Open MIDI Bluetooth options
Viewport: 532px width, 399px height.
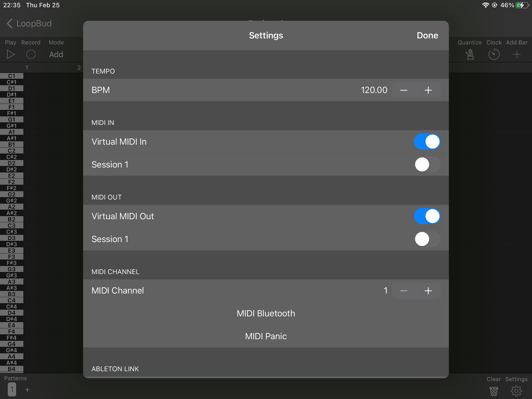click(266, 313)
